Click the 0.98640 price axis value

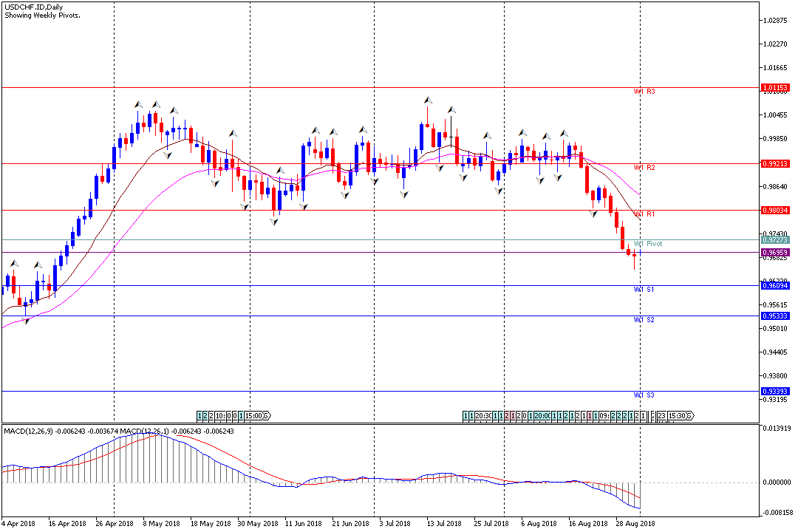pyautogui.click(x=776, y=186)
